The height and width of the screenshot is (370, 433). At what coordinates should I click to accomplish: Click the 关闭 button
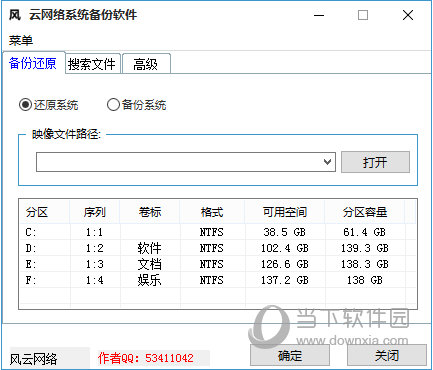(387, 355)
